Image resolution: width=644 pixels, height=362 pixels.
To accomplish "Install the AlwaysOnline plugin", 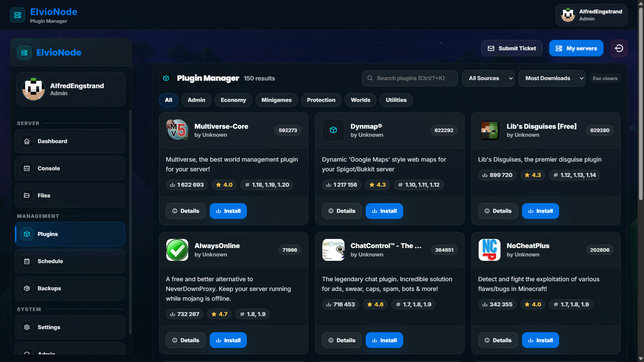I will (x=228, y=340).
